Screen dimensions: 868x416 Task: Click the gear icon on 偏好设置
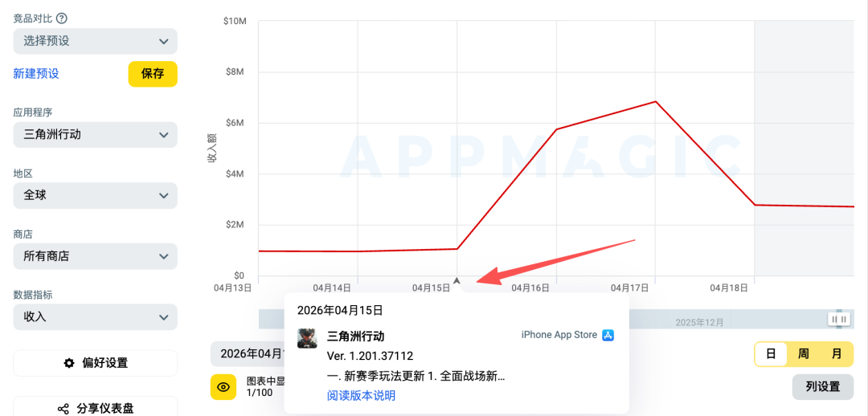point(68,363)
